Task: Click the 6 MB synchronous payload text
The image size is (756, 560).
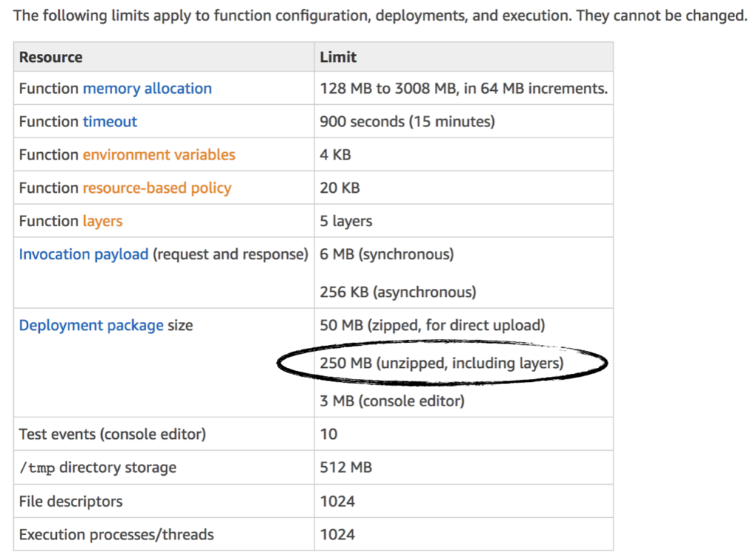Action: (x=387, y=254)
